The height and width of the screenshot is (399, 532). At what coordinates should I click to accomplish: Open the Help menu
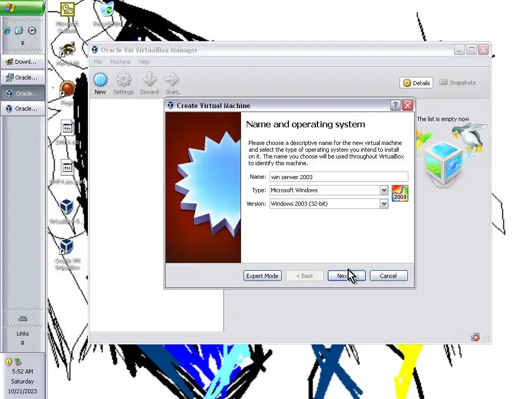pos(144,62)
